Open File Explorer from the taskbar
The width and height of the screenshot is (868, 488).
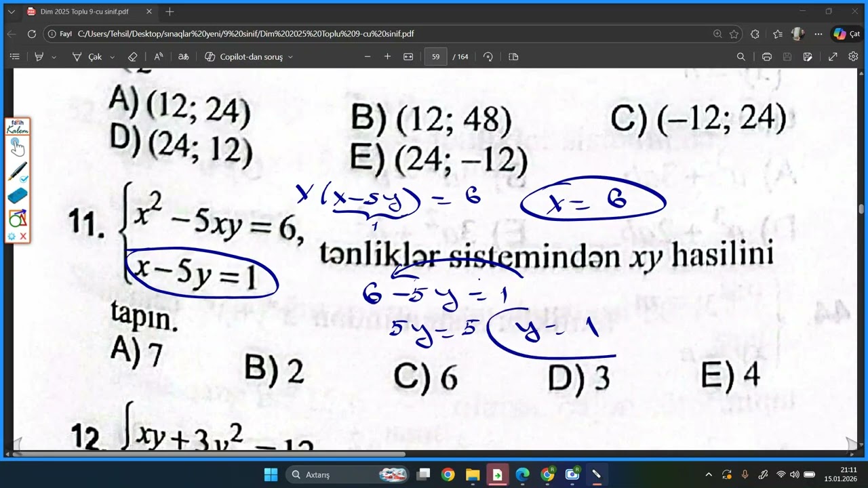473,474
